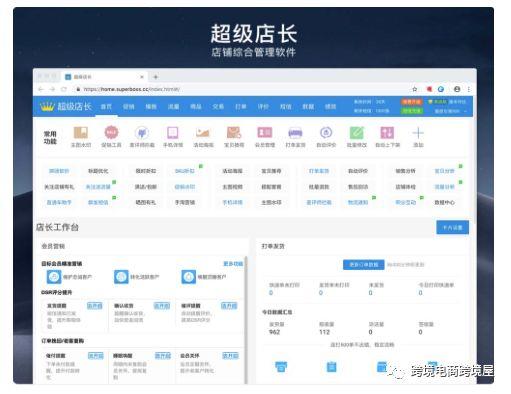The width and height of the screenshot is (511, 394).
Task: Open the 晒图有礼 link
Action: 146,202
